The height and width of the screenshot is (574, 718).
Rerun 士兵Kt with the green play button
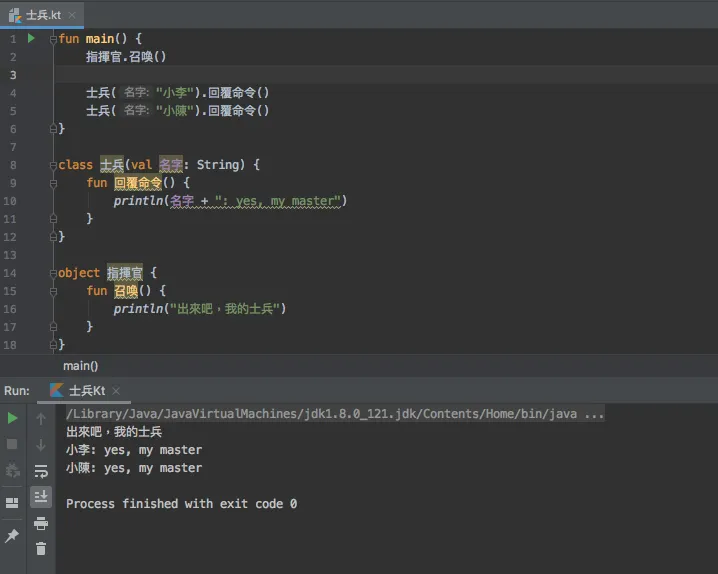12,418
